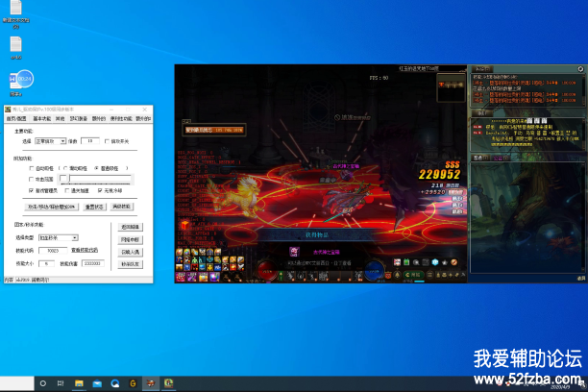Screen dimensions: 588x392
Task: Open the purple 公会 chat channel tab in the game
Action: 501,158
